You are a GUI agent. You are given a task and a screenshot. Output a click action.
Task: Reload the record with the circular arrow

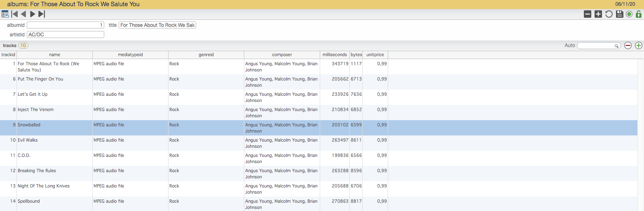609,14
